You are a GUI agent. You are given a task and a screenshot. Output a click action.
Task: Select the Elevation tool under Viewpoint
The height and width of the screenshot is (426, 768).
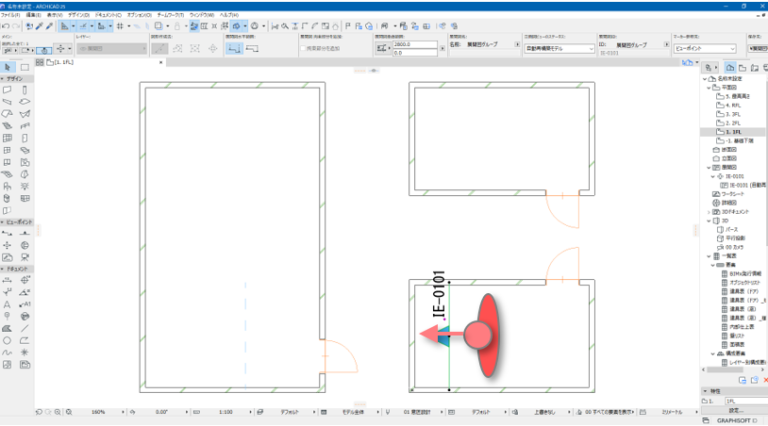pos(24,234)
